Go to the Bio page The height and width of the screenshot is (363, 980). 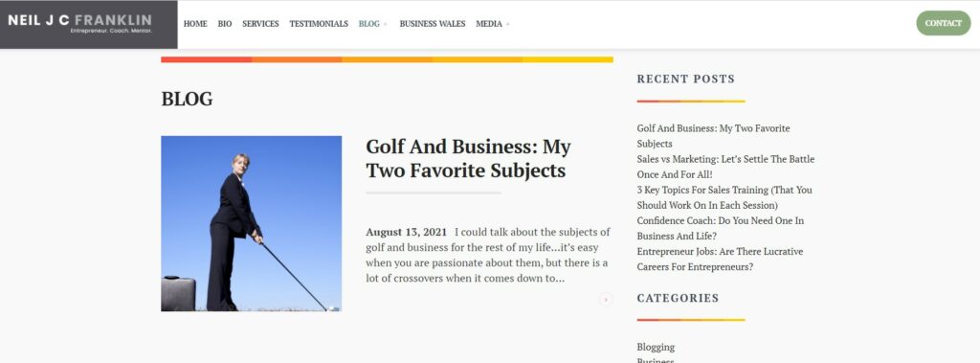point(224,24)
